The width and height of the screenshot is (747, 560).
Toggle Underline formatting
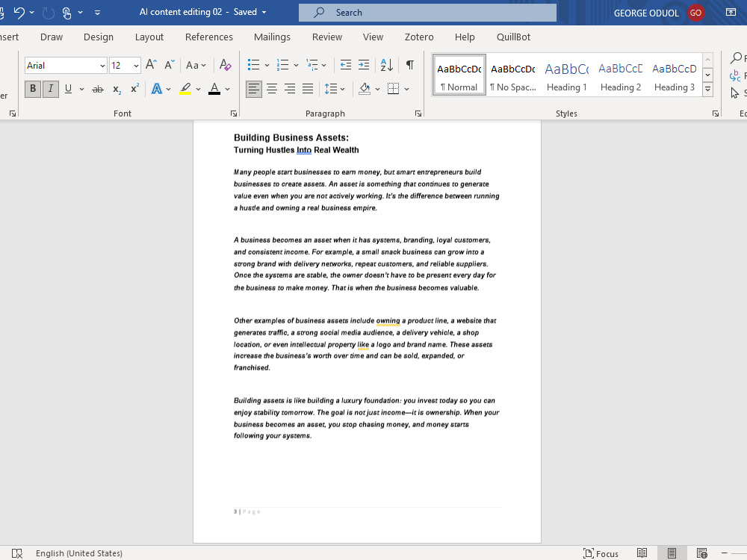tap(68, 89)
